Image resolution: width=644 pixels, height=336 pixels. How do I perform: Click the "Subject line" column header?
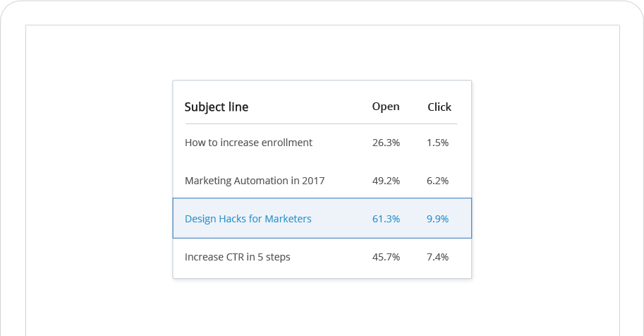[217, 107]
